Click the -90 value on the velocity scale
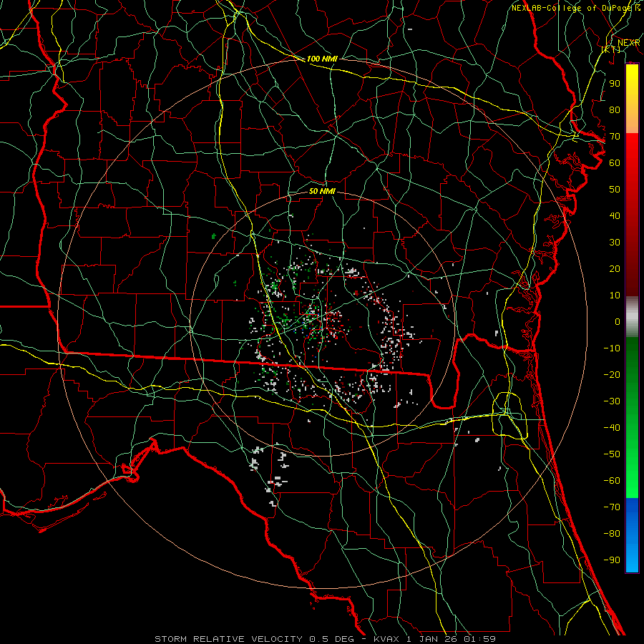This screenshot has height=644, width=644. 612,560
